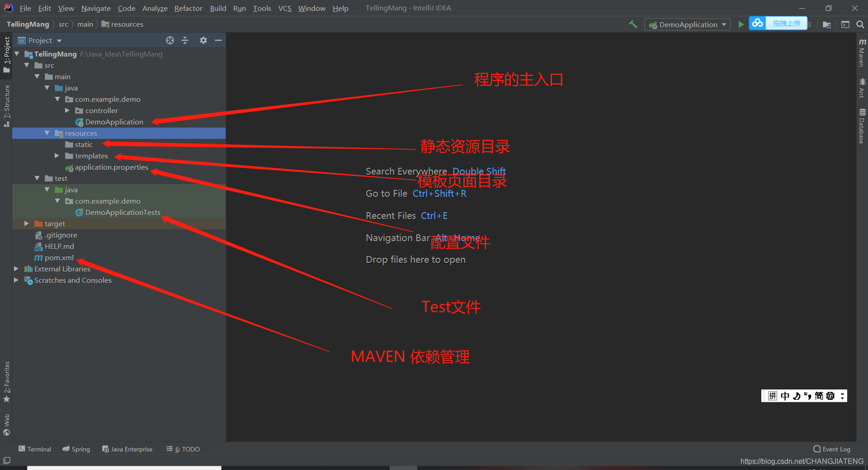Collapse the TellingMang root node
This screenshot has width=868, height=470.
17,54
